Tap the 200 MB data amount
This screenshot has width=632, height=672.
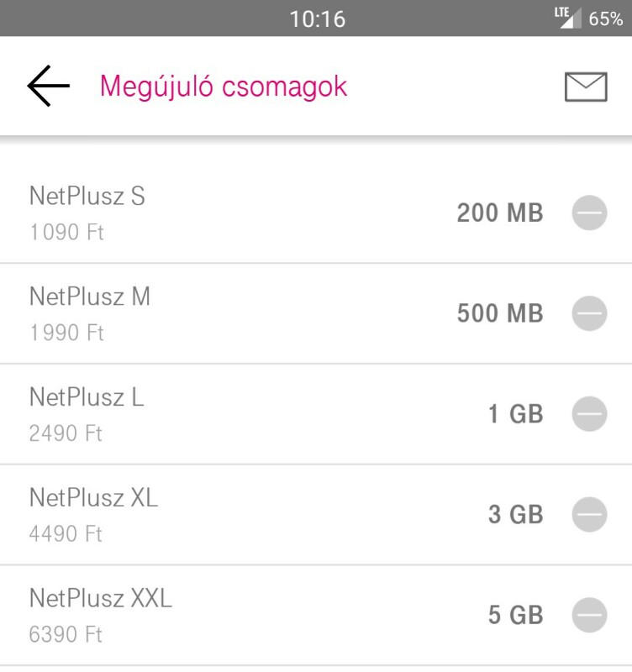pyautogui.click(x=500, y=213)
